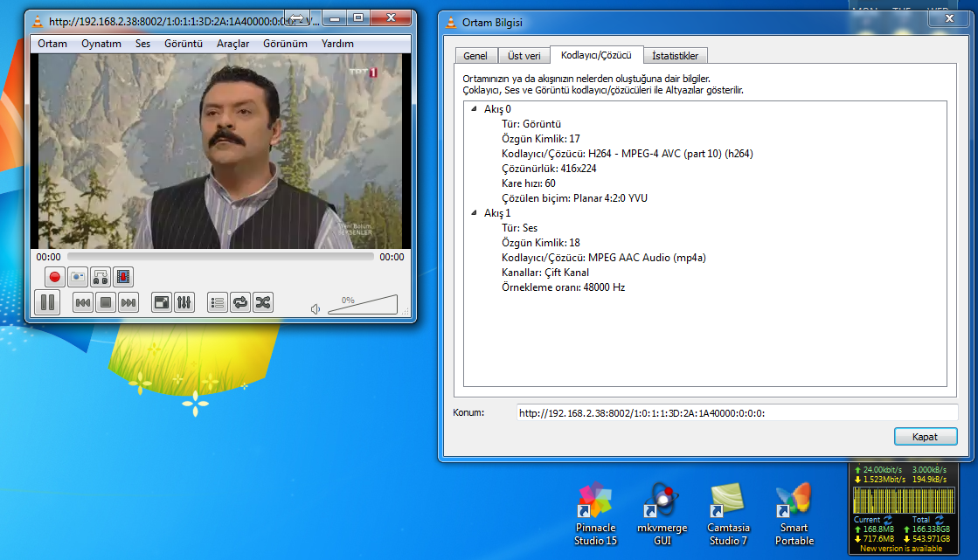Viewport: 978px width, 560px height.
Task: Enable loop playback
Action: 239,302
